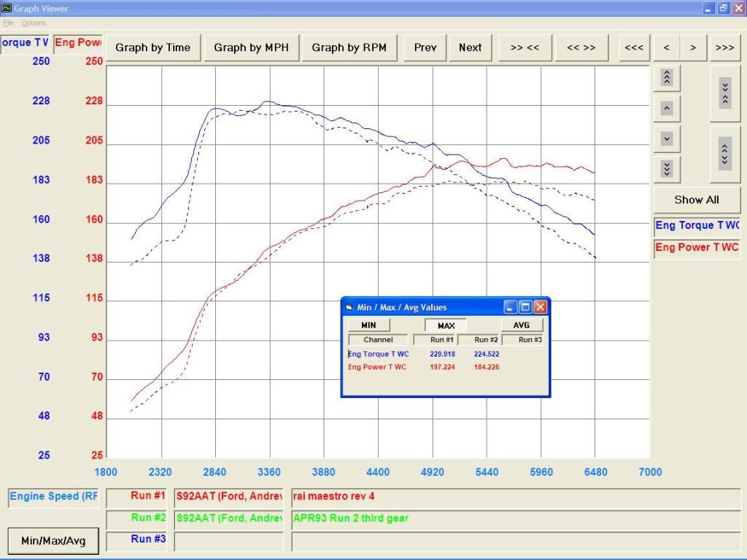Click Run #3 column header in values window
Image resolution: width=747 pixels, height=560 pixels.
point(522,340)
